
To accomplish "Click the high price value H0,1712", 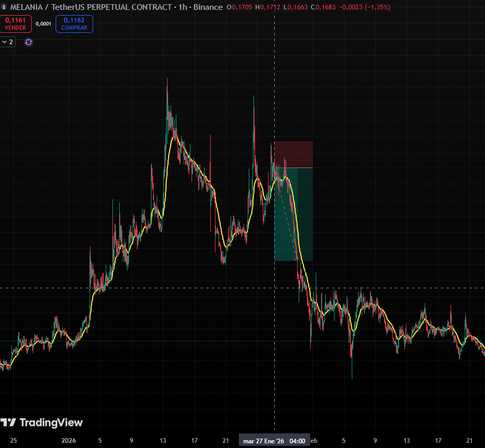I will pos(267,7).
